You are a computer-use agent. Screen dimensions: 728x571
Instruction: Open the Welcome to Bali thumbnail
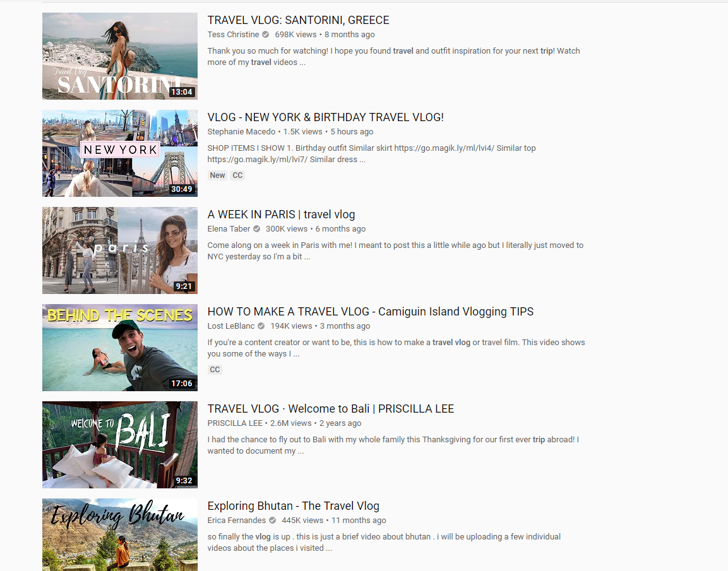pos(120,445)
